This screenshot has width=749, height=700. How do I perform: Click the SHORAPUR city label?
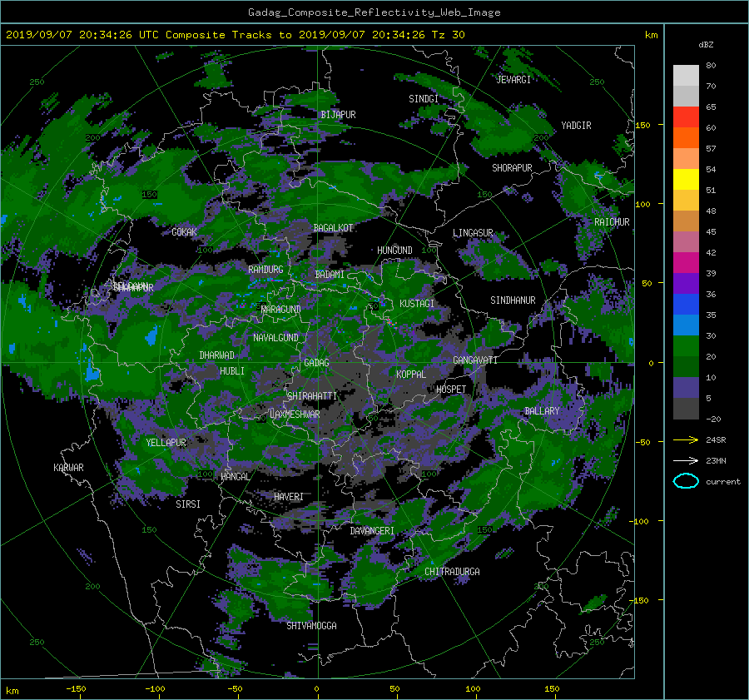[x=512, y=168]
